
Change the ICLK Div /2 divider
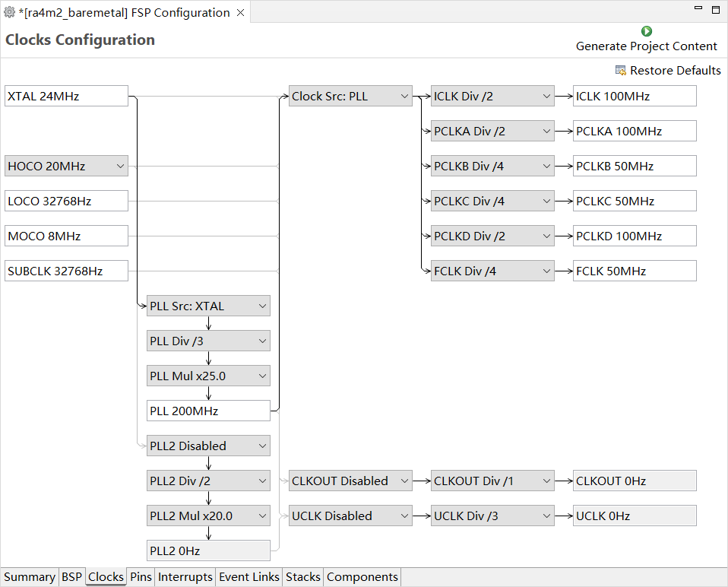[x=492, y=96]
